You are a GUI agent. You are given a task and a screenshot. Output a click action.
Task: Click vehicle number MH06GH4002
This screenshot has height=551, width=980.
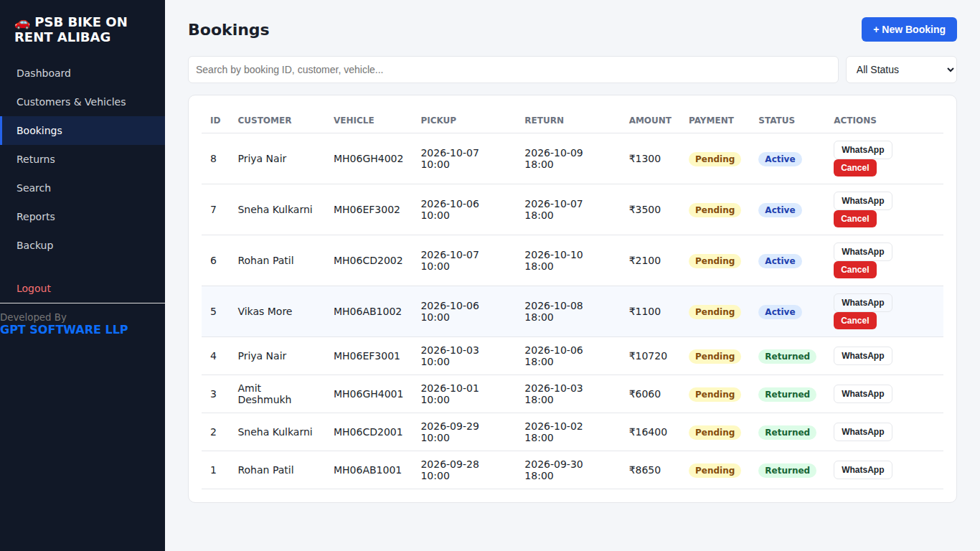coord(368,159)
